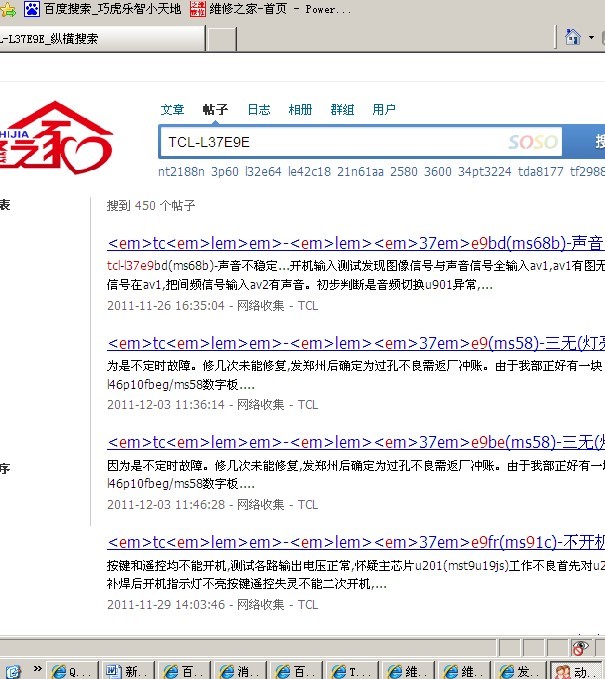
Task: Click hot keyword 21n61aa
Action: [360, 172]
